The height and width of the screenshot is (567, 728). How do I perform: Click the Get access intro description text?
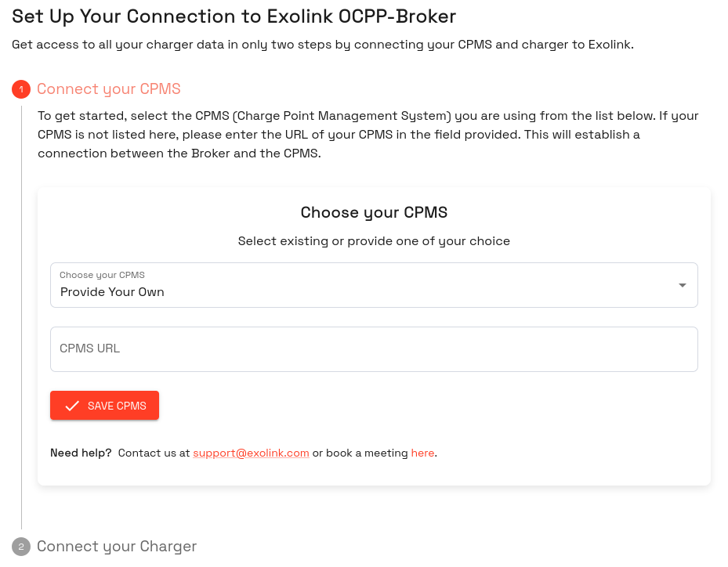[x=323, y=45]
